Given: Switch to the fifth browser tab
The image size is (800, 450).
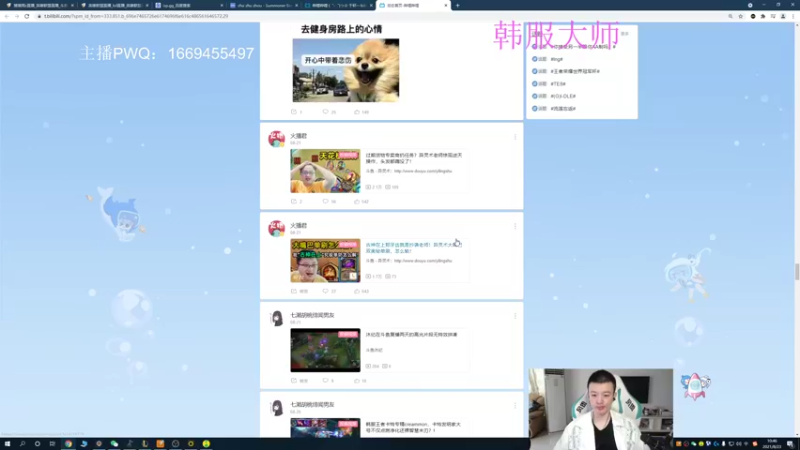Looking at the screenshot, I should tap(338, 5).
